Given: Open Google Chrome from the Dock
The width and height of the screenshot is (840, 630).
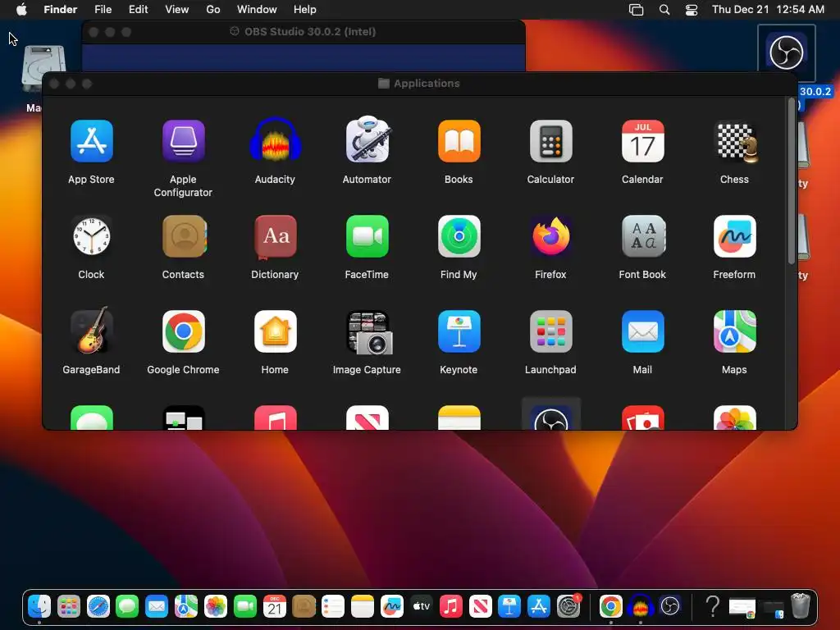Looking at the screenshot, I should tap(610, 606).
